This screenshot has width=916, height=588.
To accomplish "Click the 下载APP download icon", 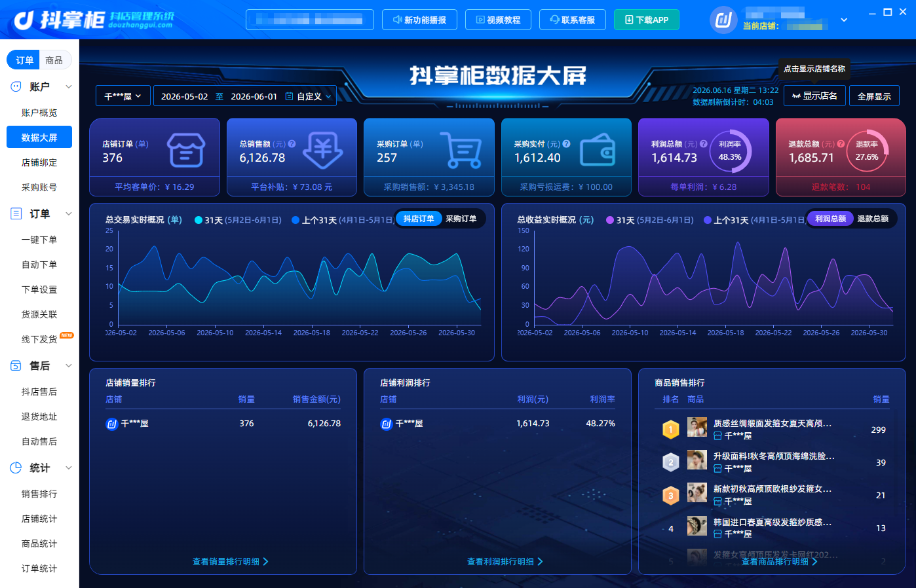I will [629, 20].
